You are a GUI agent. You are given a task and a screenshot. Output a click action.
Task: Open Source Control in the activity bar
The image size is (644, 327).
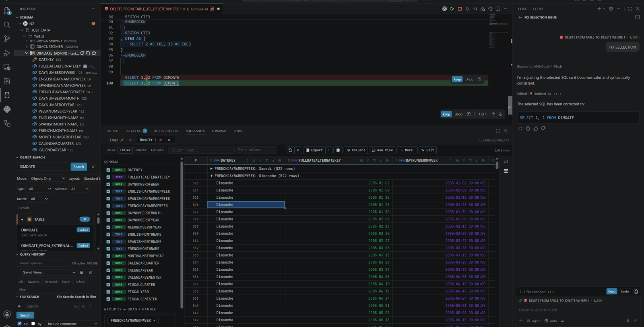tap(7, 39)
